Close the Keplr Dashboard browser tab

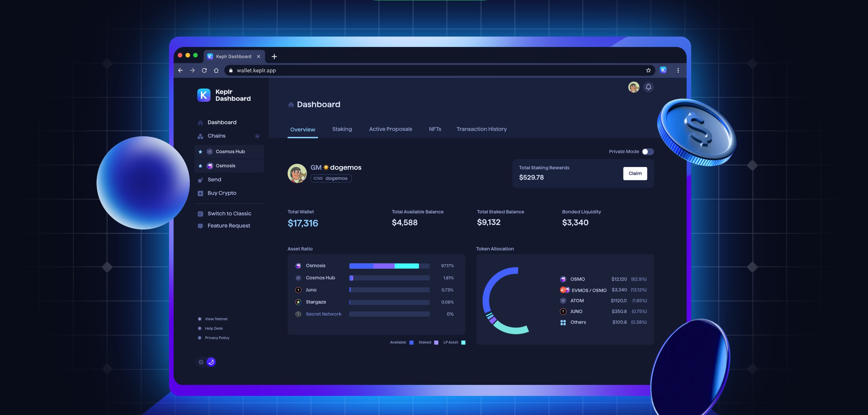coord(258,57)
